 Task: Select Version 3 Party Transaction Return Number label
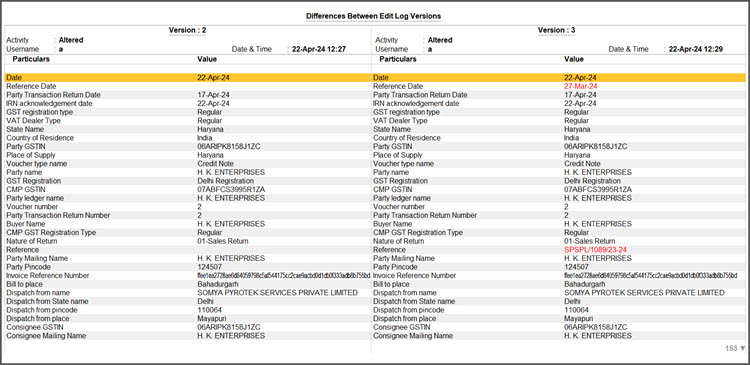[425, 215]
